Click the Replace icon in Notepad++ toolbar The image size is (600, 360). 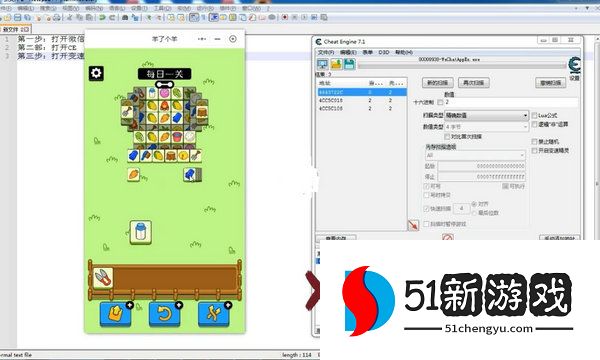135,17
